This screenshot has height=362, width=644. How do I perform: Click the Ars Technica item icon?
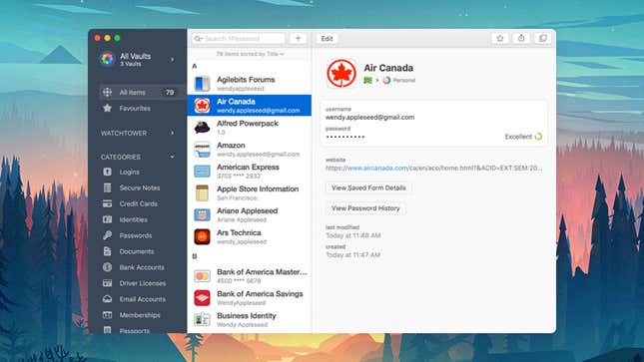tap(202, 236)
